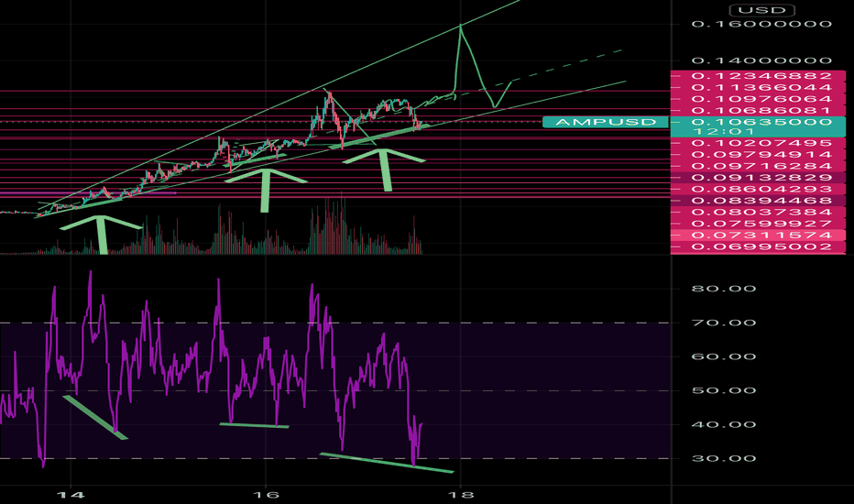Click the 0.07311574 price level label
The image size is (854, 504).
pos(758,235)
